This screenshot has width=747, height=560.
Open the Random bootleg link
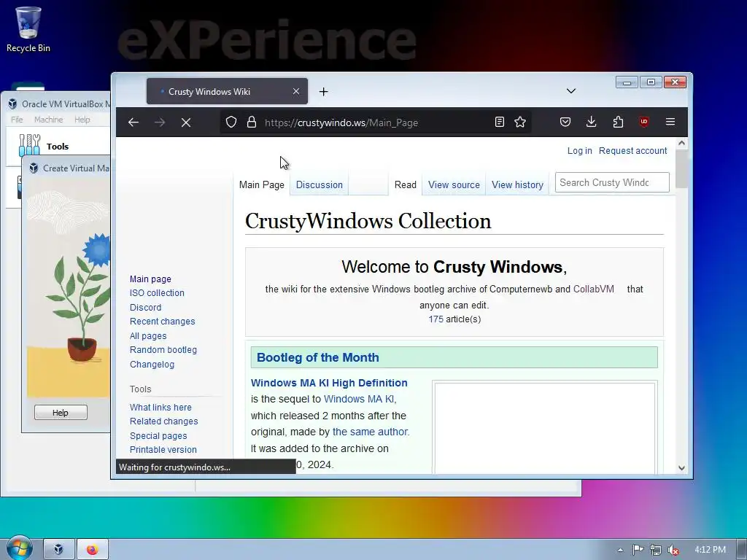163,350
